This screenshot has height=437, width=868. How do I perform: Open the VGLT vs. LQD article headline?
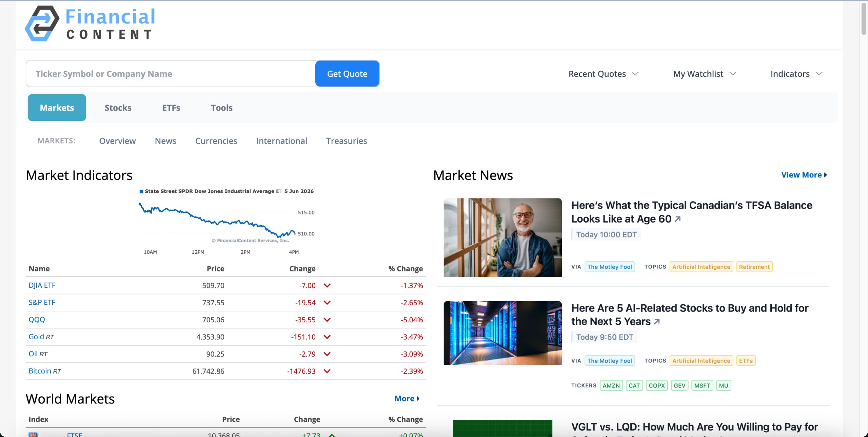pyautogui.click(x=694, y=428)
